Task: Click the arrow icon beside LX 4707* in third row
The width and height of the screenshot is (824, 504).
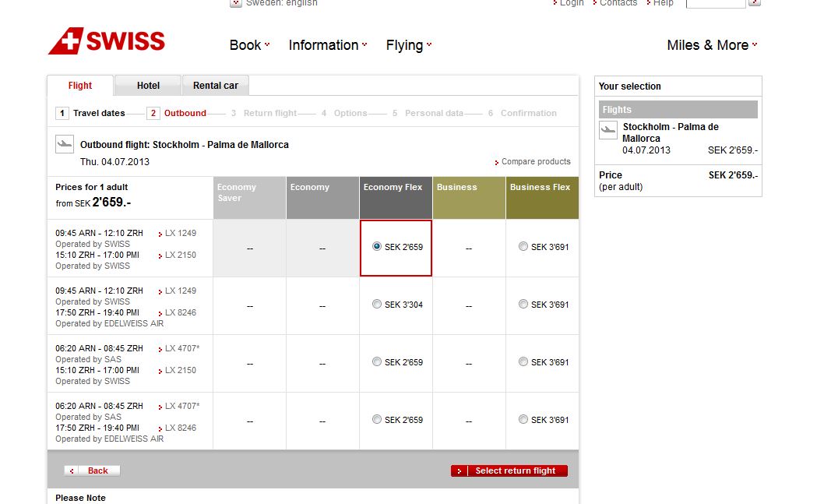Action: point(160,349)
